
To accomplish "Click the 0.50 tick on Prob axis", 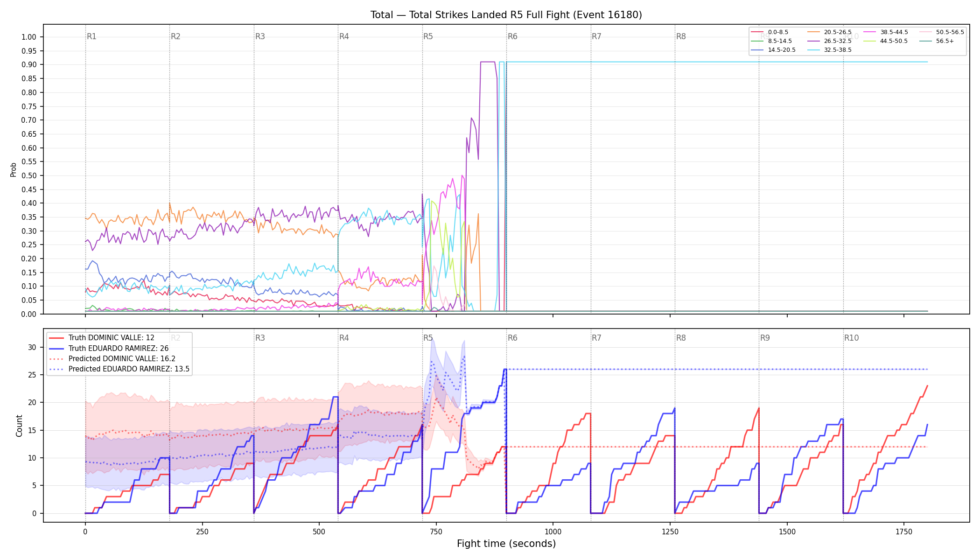I will [x=29, y=175].
